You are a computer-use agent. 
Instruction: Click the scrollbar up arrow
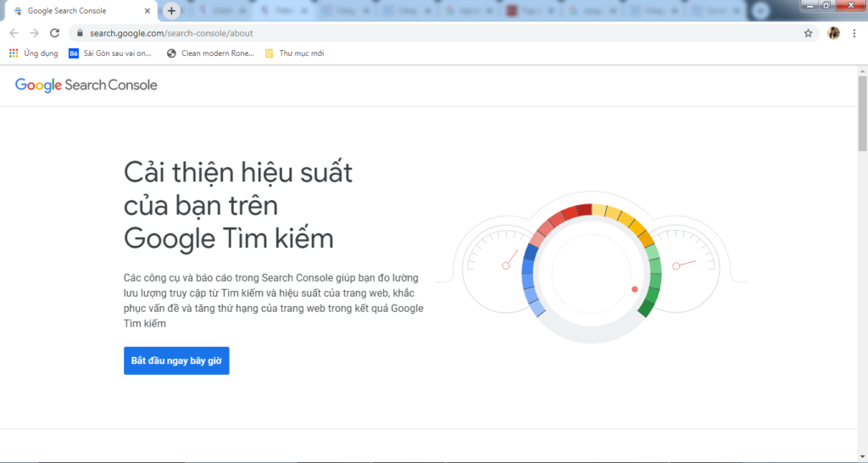pyautogui.click(x=862, y=71)
